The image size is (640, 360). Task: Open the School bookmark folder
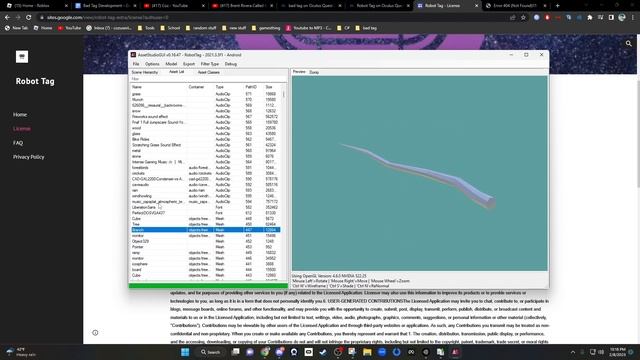(x=171, y=28)
